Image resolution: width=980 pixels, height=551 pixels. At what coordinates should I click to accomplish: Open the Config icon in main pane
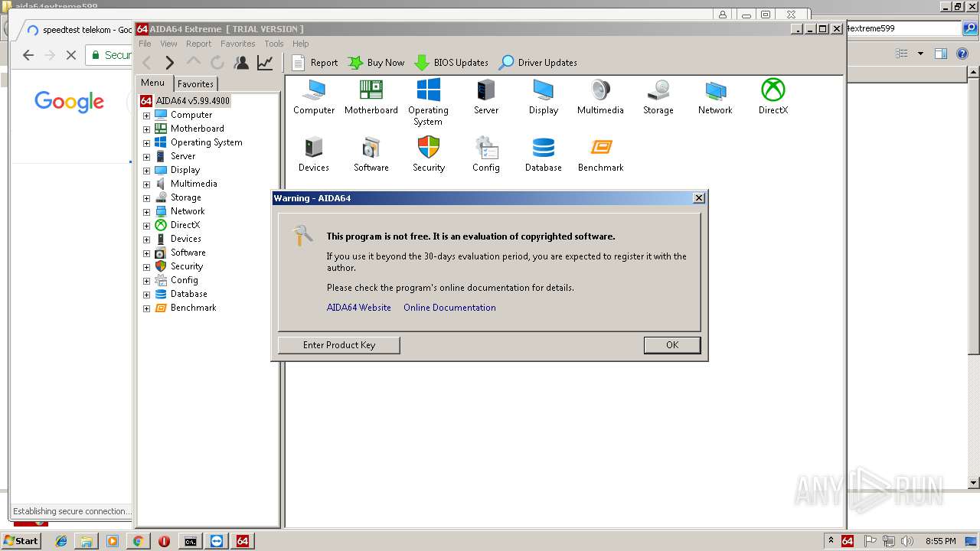486,155
